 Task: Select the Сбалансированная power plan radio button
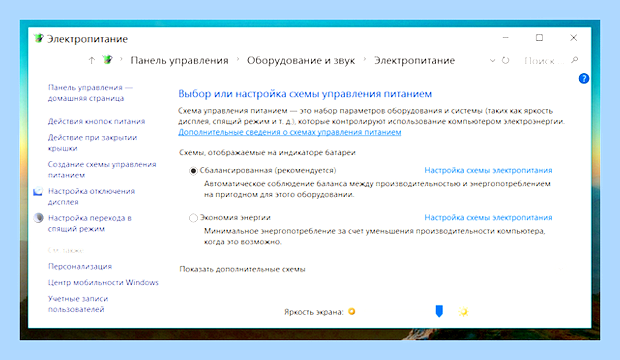(x=193, y=171)
